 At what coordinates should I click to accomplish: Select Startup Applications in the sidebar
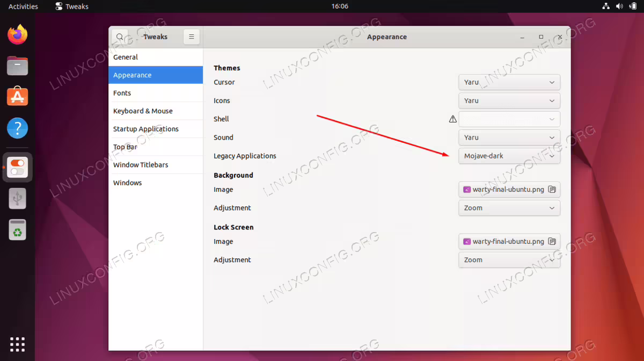pos(156,129)
